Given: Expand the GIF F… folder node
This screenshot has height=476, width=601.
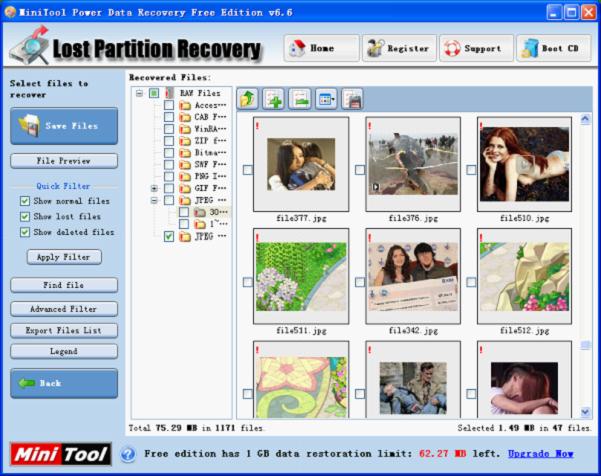Looking at the screenshot, I should point(154,189).
